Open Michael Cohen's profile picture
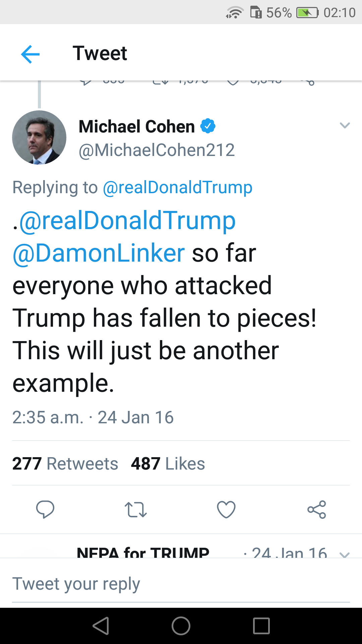This screenshot has height=644, width=362. pyautogui.click(x=39, y=138)
